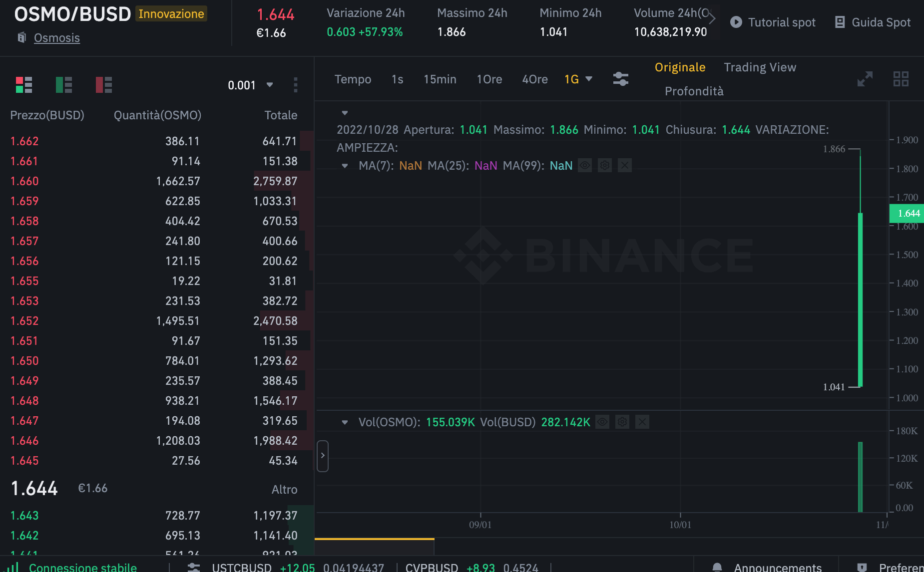The height and width of the screenshot is (572, 924).
Task: Click the Osmosis document icon
Action: (x=21, y=37)
